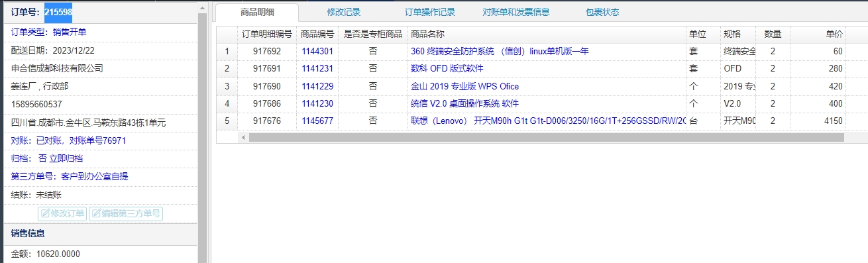Click the 订单类型: 销售开单 text
868x263 pixels.
click(49, 32)
